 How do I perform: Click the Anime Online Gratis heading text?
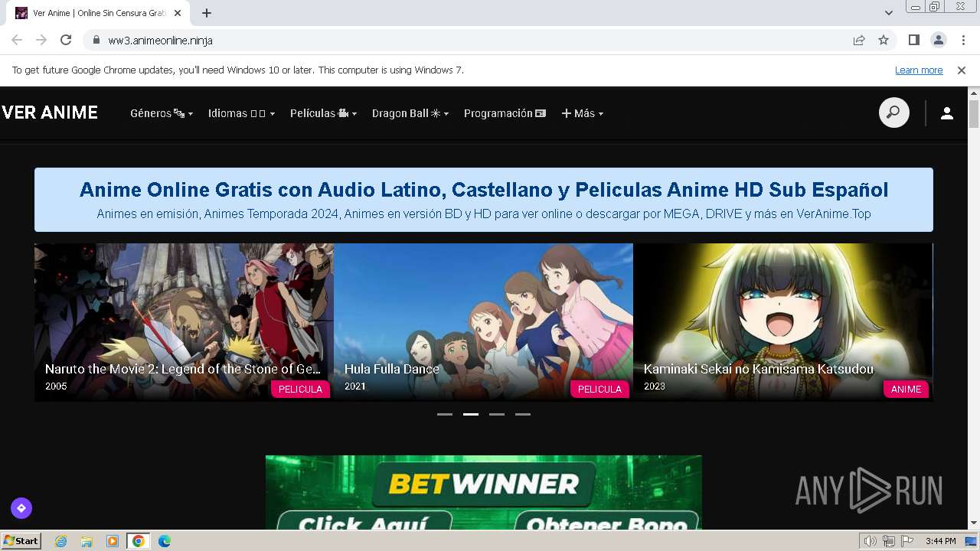(483, 189)
